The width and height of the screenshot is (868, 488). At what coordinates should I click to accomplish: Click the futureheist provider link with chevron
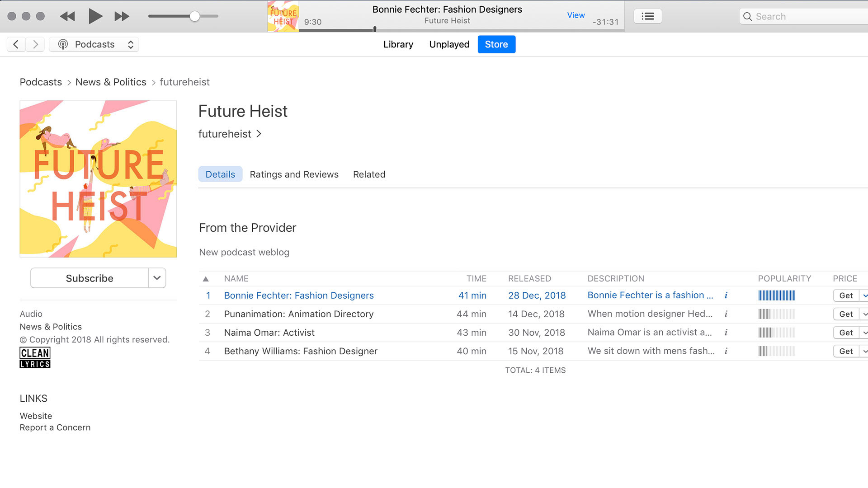230,134
